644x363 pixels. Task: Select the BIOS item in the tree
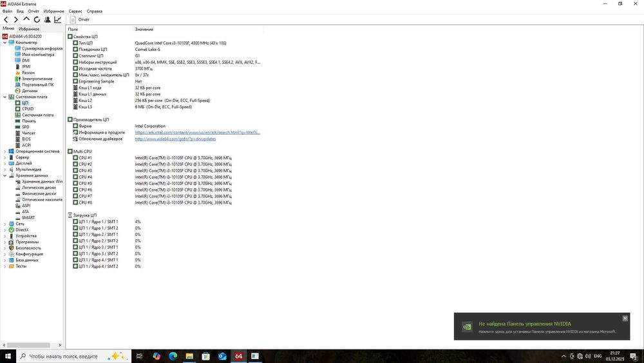point(23,139)
